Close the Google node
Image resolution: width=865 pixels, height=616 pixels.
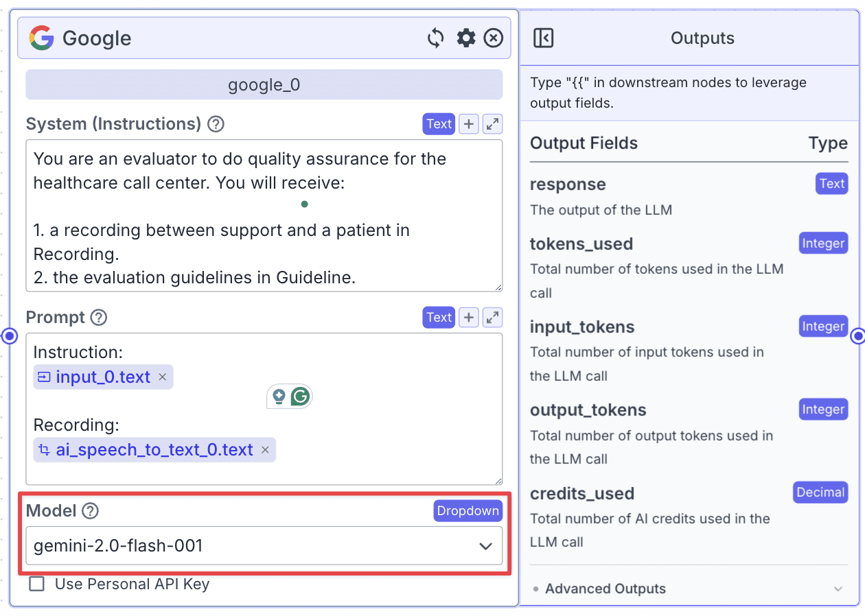pos(494,38)
